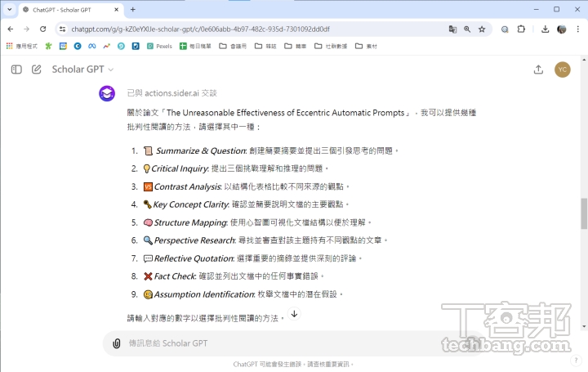Open the first bookmark folder after green plus item
The height and width of the screenshot is (372, 588).
click(x=233, y=46)
